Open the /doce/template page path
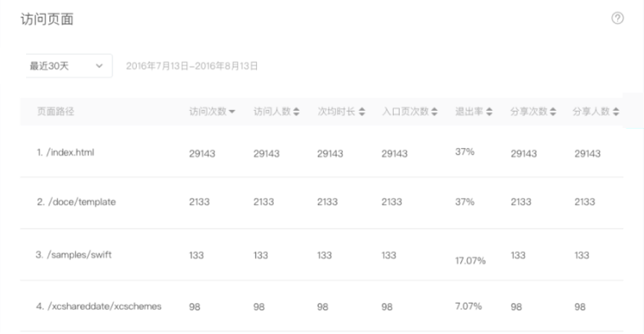 82,202
